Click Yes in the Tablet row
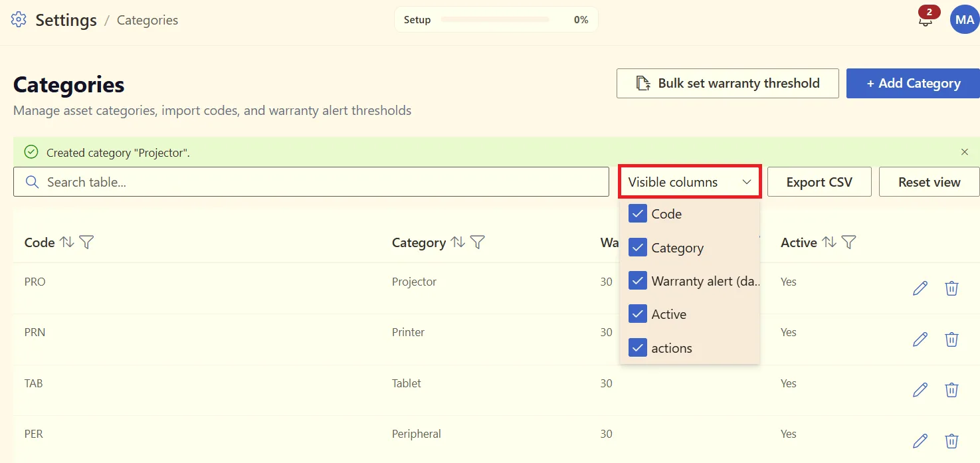This screenshot has width=980, height=463. [789, 383]
